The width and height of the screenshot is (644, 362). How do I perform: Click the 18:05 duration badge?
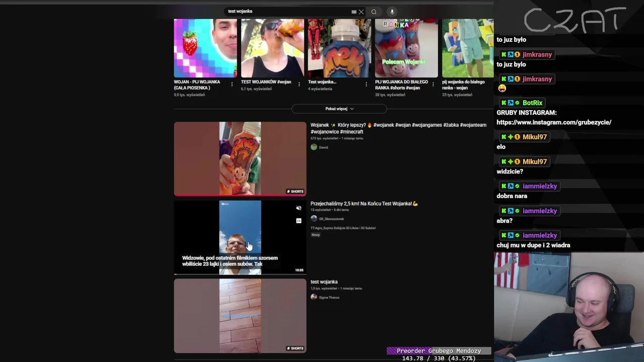click(x=299, y=270)
